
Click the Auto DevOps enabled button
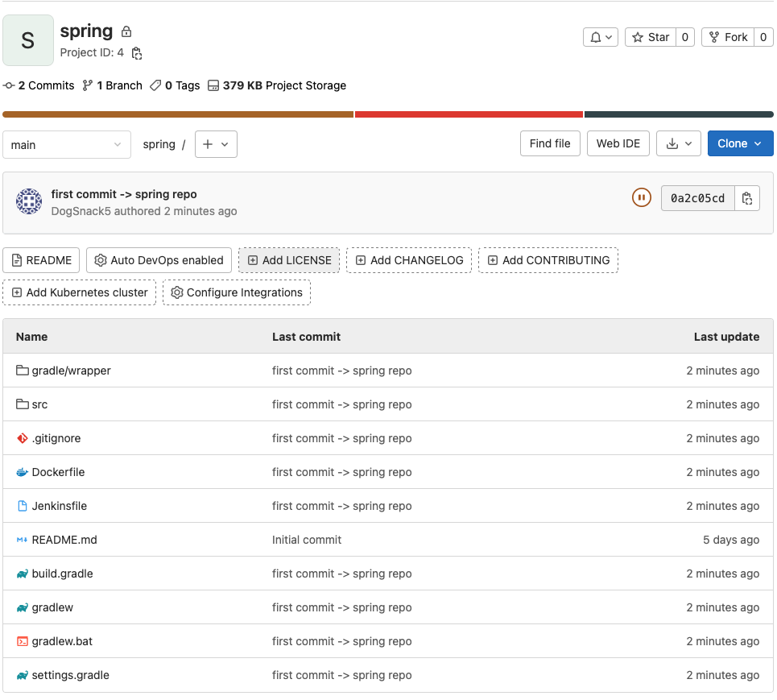click(x=159, y=260)
